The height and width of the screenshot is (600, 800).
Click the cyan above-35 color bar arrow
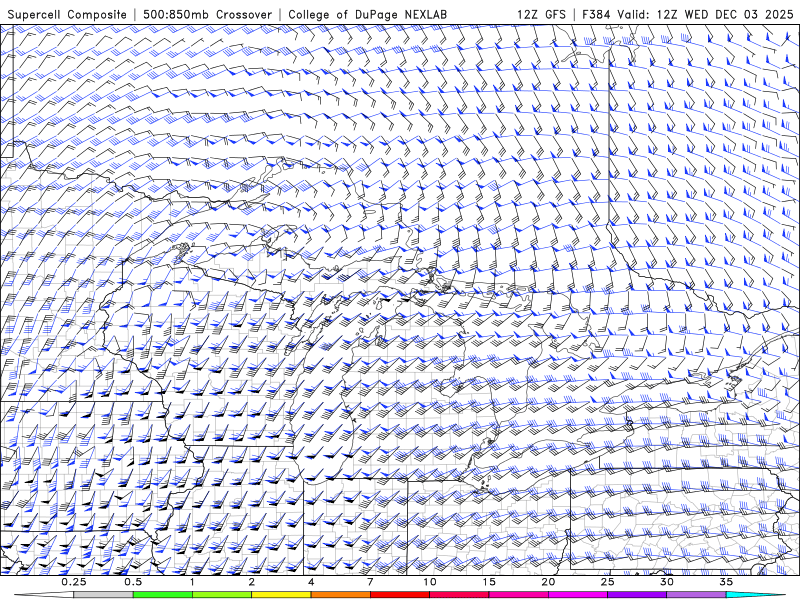756,595
